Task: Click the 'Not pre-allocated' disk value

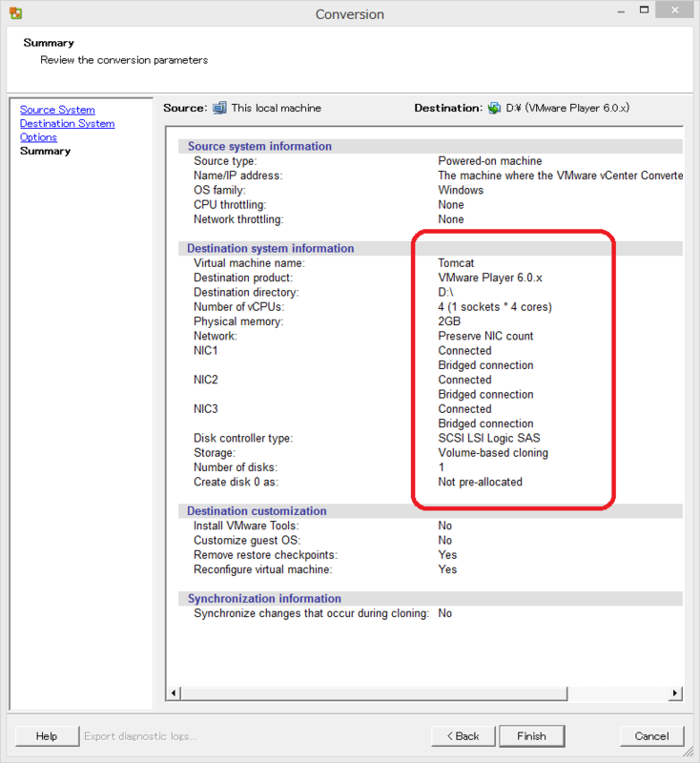Action: tap(480, 482)
